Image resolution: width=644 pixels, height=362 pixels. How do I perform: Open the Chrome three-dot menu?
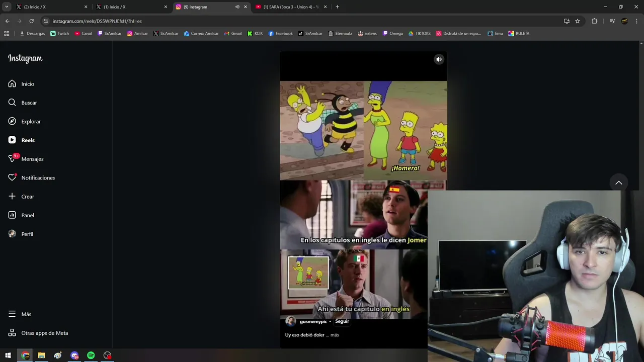click(636, 21)
